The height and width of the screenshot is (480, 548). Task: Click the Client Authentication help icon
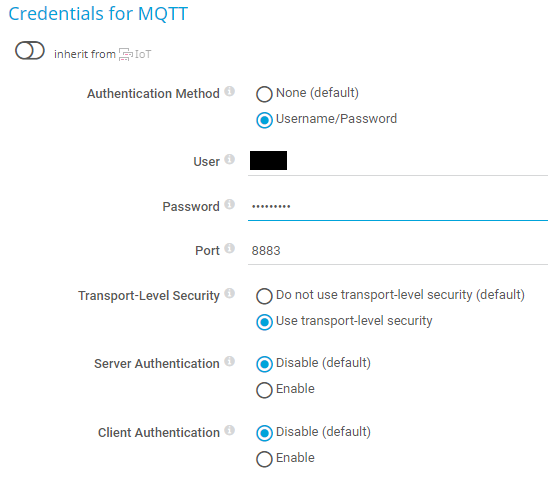229,430
